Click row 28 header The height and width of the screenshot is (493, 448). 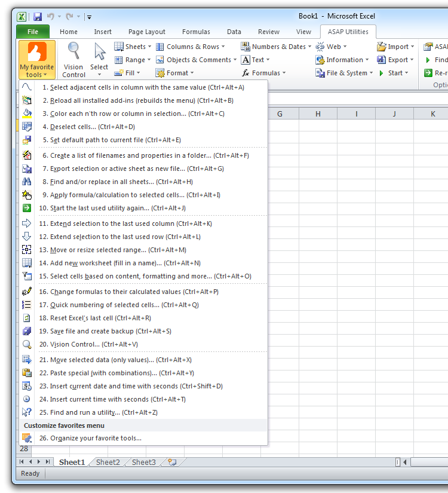pyautogui.click(x=24, y=449)
